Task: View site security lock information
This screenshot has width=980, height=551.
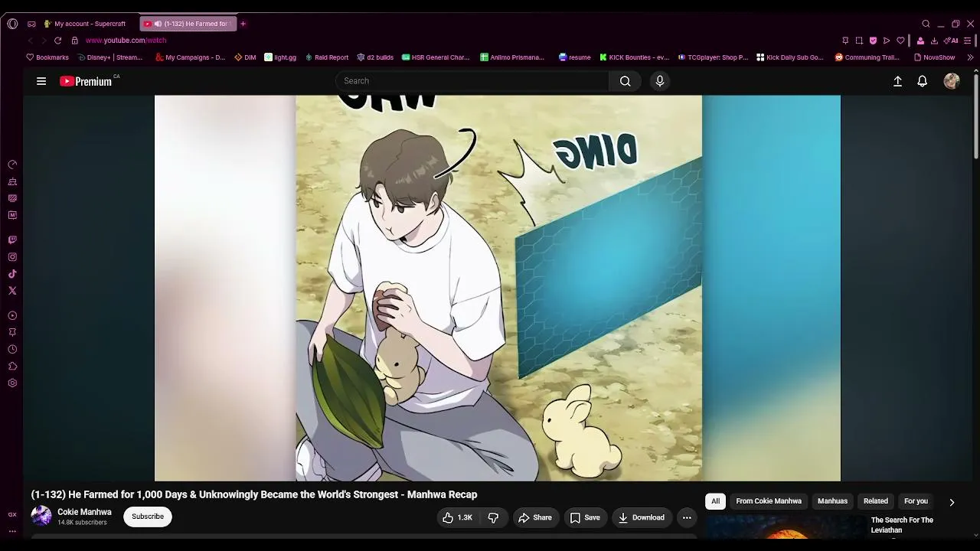Action: coord(74,41)
